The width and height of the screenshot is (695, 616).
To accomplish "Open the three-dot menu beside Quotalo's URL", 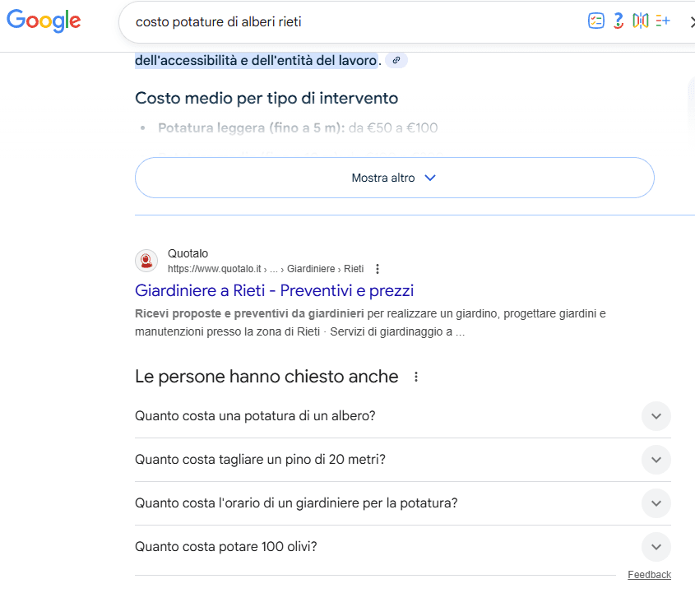I will coord(377,268).
